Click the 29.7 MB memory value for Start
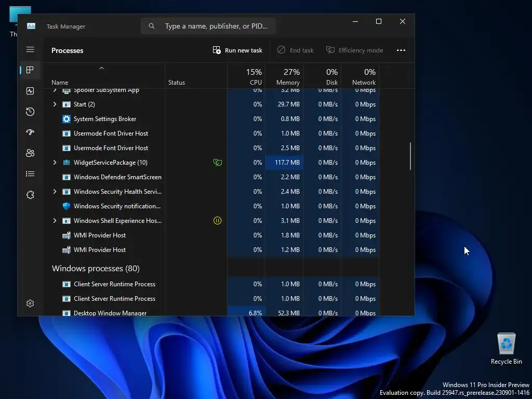Viewport: 532px width, 399px height. (x=289, y=104)
